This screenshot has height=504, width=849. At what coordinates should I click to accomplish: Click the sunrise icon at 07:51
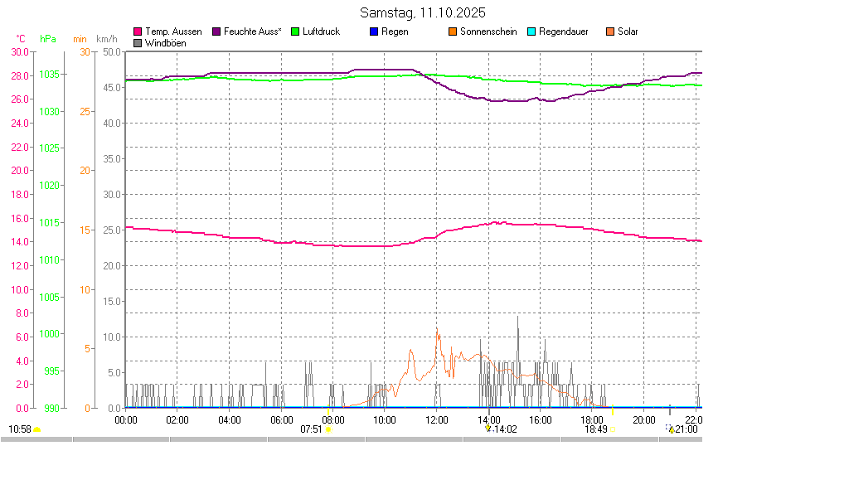click(329, 429)
